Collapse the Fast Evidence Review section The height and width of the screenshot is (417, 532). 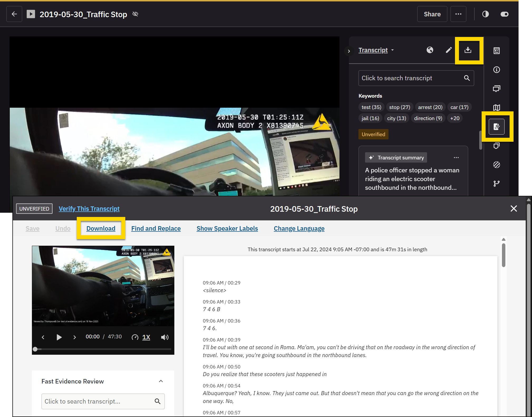click(x=161, y=381)
